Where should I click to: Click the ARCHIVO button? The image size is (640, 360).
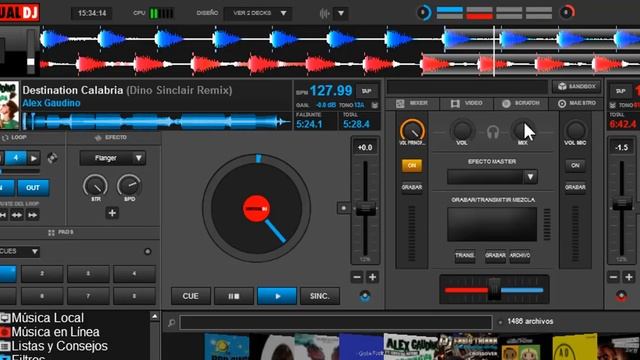pyautogui.click(x=520, y=256)
